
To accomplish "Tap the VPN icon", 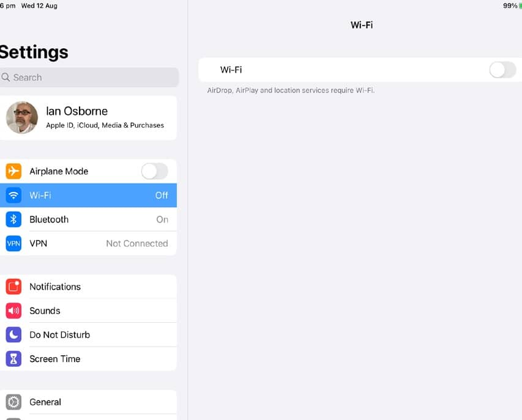I will (13, 243).
